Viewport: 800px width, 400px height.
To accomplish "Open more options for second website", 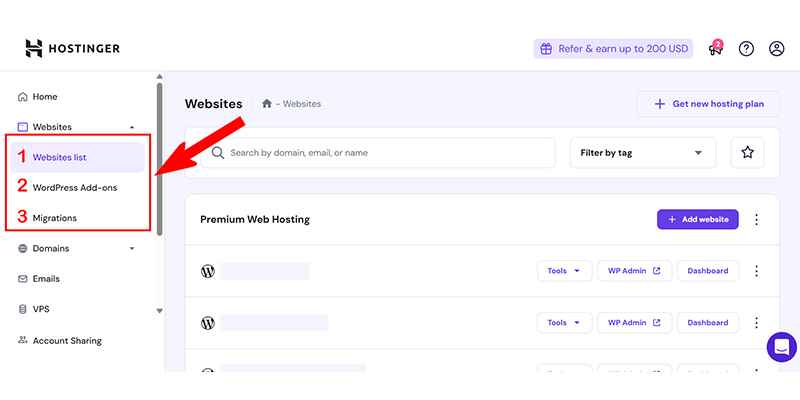I will [x=756, y=323].
